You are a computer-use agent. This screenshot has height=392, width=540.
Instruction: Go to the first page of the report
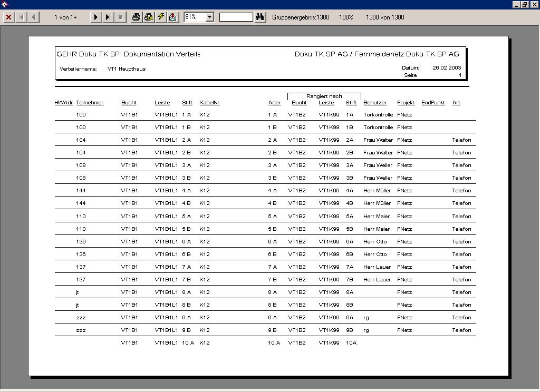tap(21, 17)
